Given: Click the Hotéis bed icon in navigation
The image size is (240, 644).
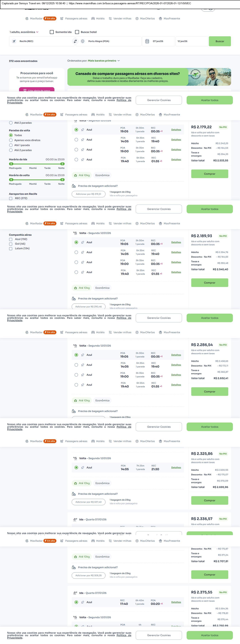Looking at the screenshot, I should (x=93, y=19).
